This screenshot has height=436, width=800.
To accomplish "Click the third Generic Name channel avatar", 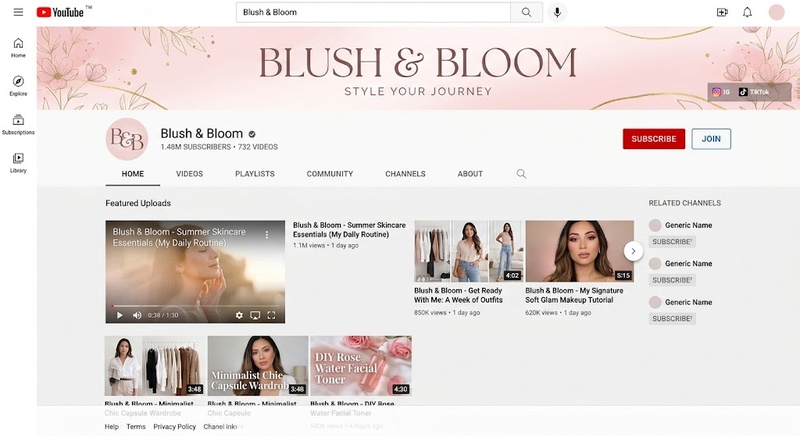I will click(655, 302).
